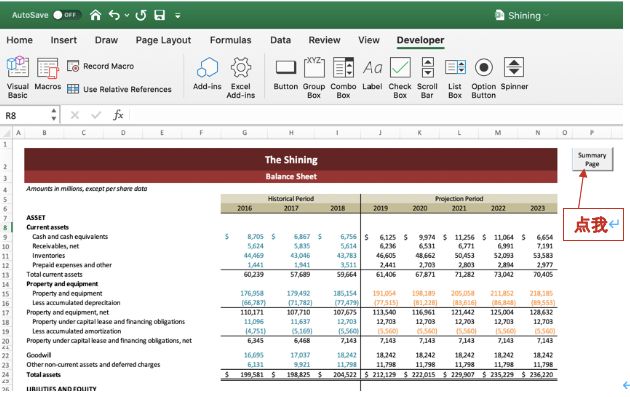Select the Developer tab

pos(420,40)
